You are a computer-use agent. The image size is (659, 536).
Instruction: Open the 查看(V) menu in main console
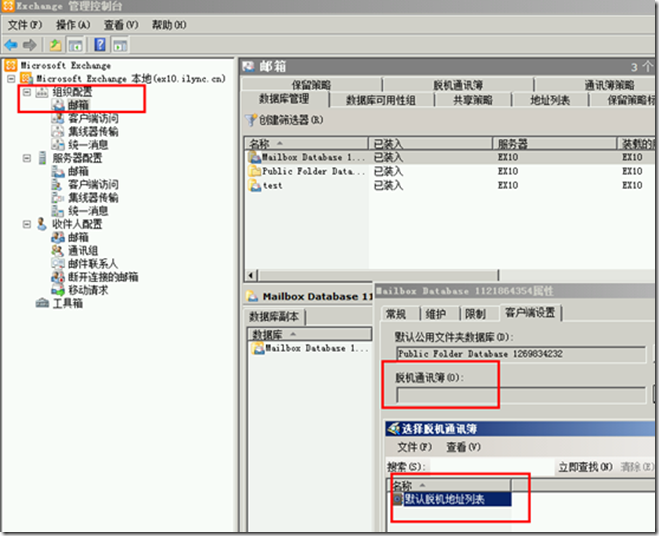point(121,25)
